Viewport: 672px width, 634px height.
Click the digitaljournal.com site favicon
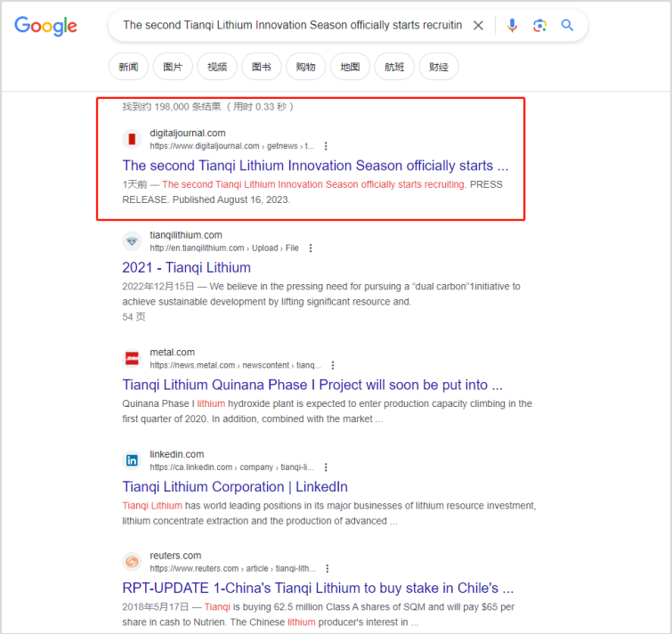132,139
